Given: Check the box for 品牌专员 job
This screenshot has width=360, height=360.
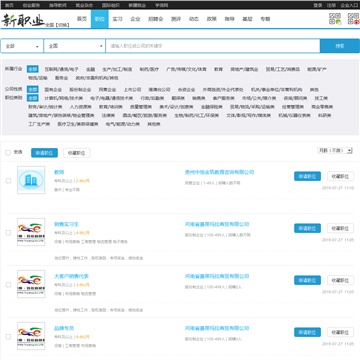Looking at the screenshot, I should [8, 336].
